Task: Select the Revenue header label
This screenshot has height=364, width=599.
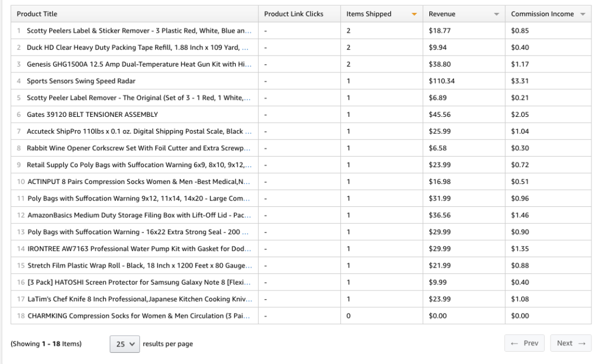Action: (442, 14)
